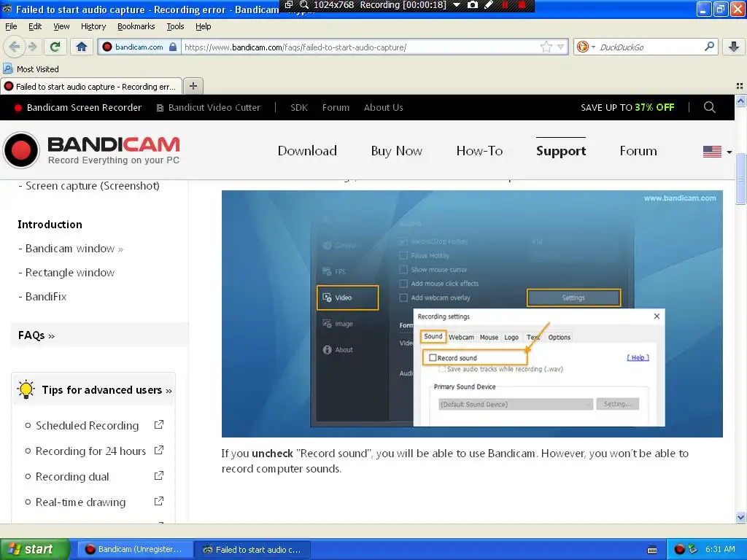
Task: Click the Bandicam red tray icon
Action: coord(679,549)
